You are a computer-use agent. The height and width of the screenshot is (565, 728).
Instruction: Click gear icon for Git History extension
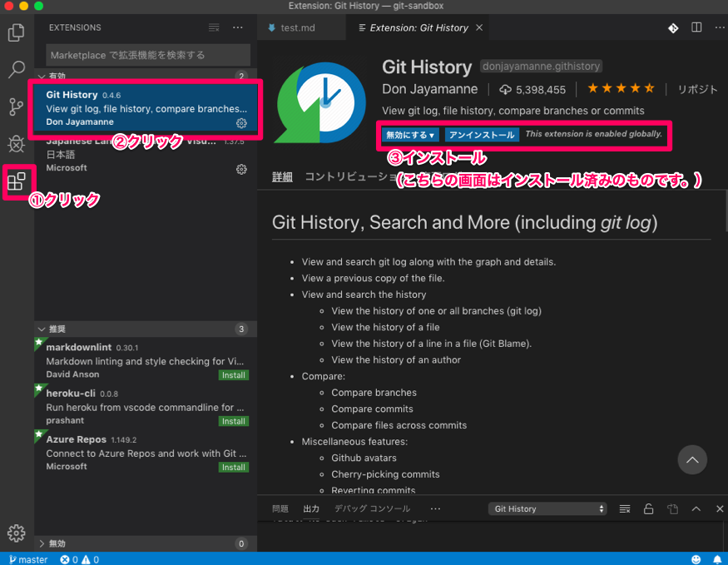pos(241,123)
